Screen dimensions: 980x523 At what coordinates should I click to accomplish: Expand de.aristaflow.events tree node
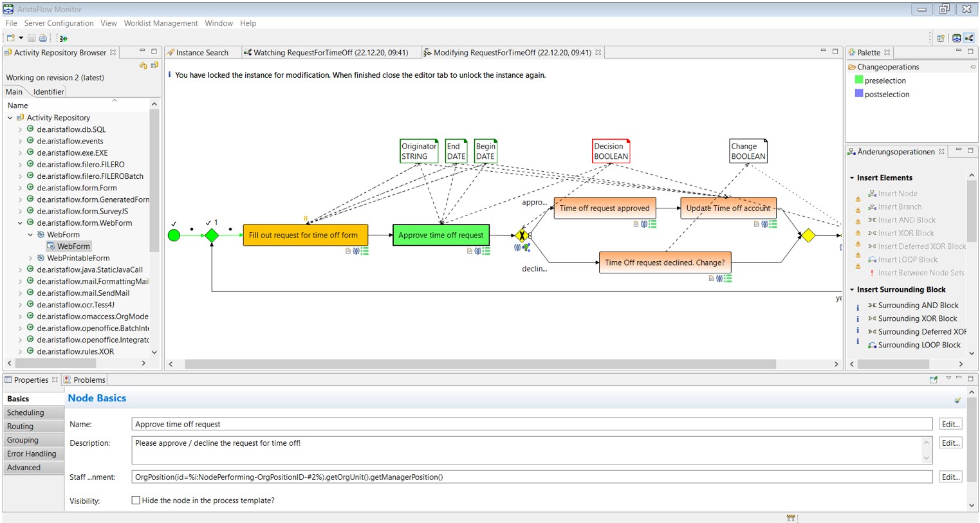(20, 142)
